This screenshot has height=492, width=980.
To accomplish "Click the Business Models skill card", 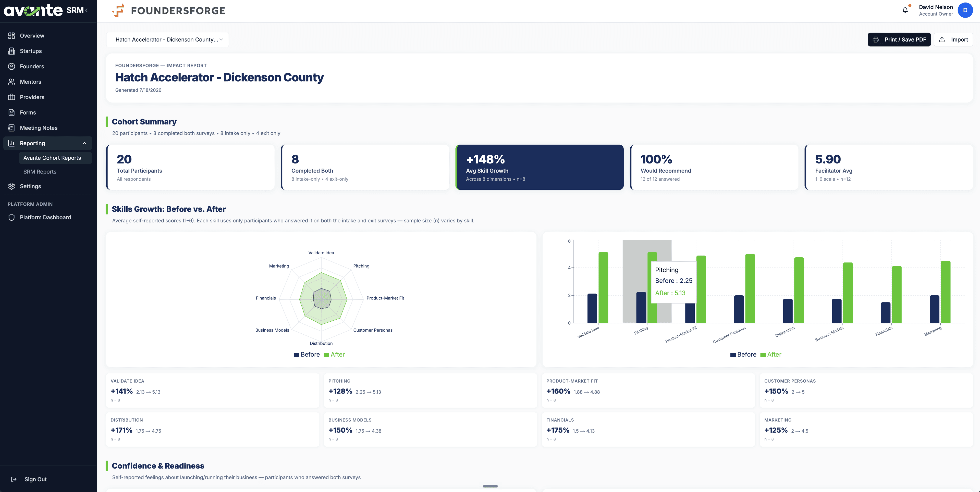I will click(x=430, y=430).
